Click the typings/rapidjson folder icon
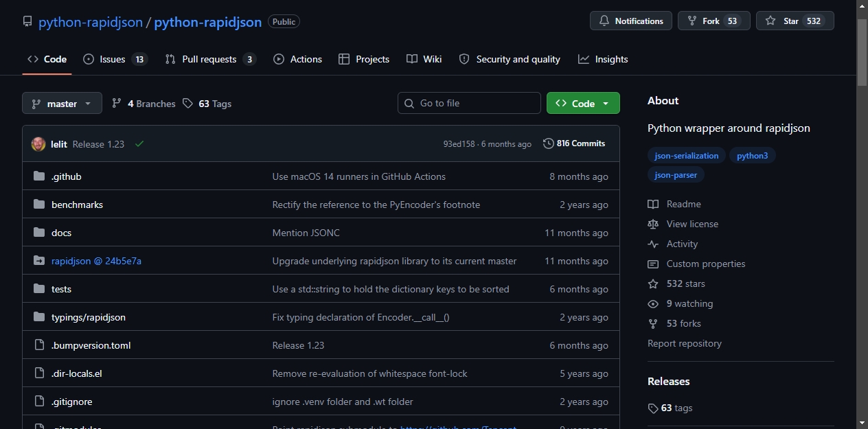The image size is (868, 429). [39, 317]
